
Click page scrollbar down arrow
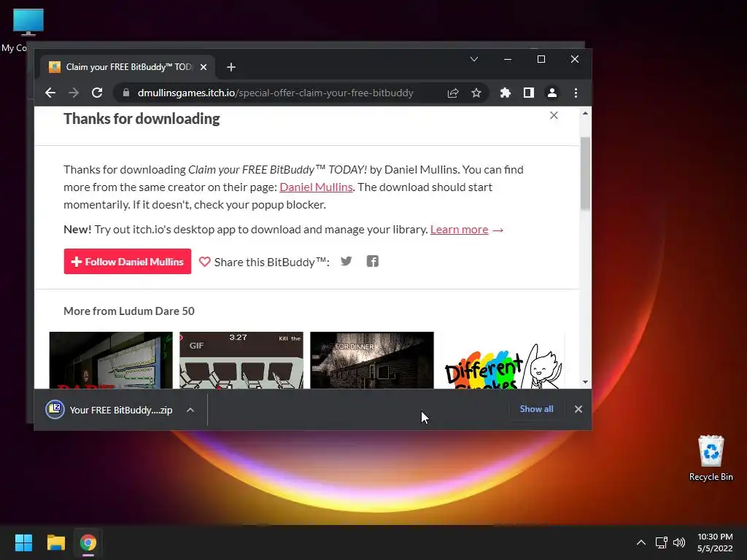[585, 382]
